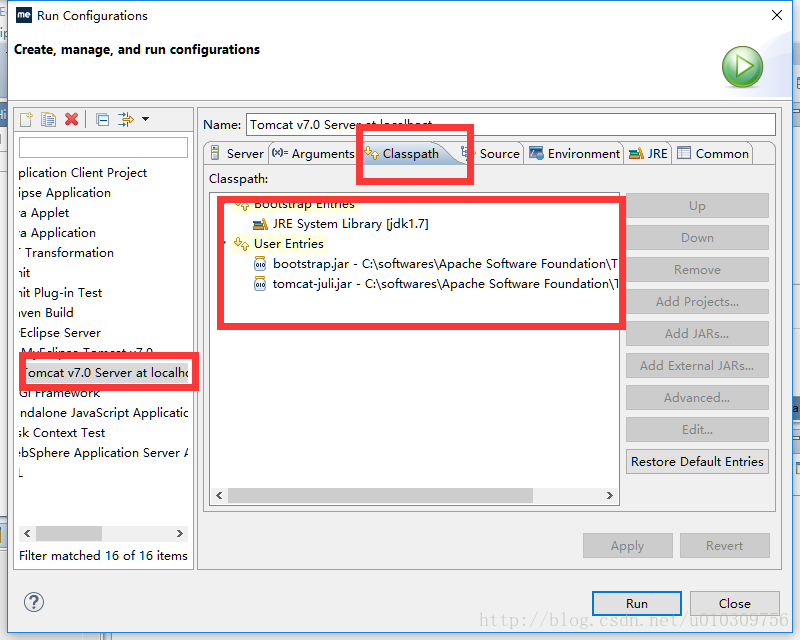Select the WebSphere Application Server entry
The image size is (800, 640).
pyautogui.click(x=104, y=452)
